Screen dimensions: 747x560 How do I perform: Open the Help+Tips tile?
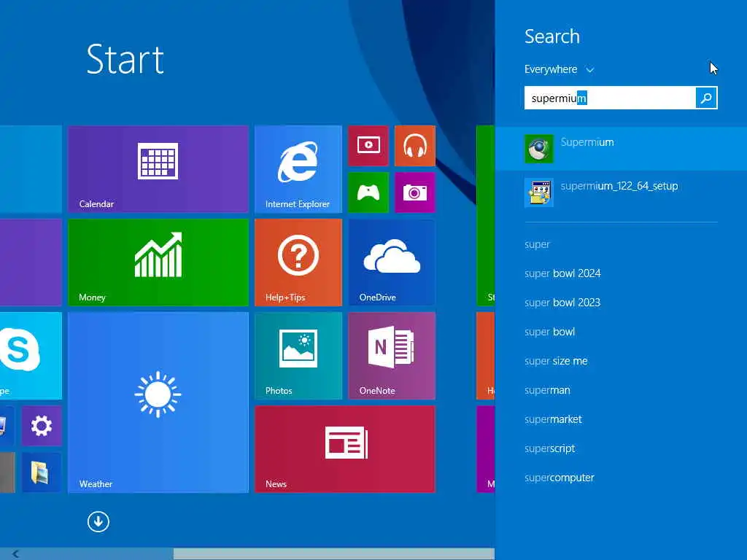[x=298, y=262]
